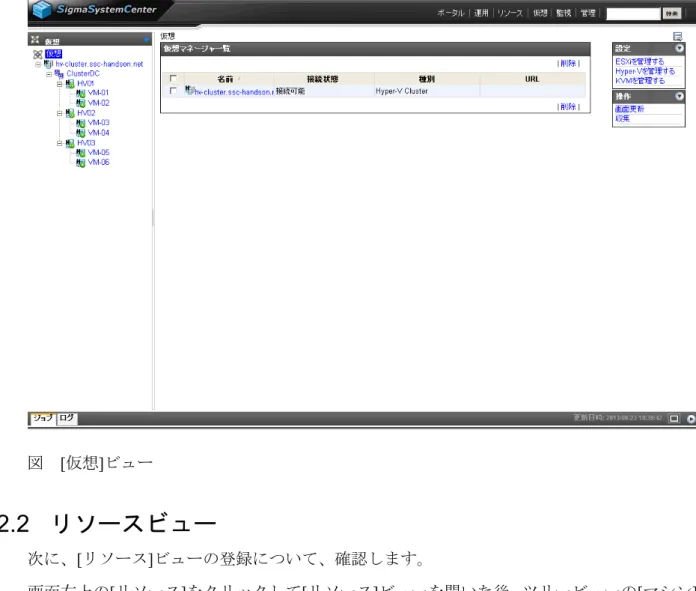Click the VM-05 machine icon
Image resolution: width=696 pixels, height=591 pixels.
(80, 153)
